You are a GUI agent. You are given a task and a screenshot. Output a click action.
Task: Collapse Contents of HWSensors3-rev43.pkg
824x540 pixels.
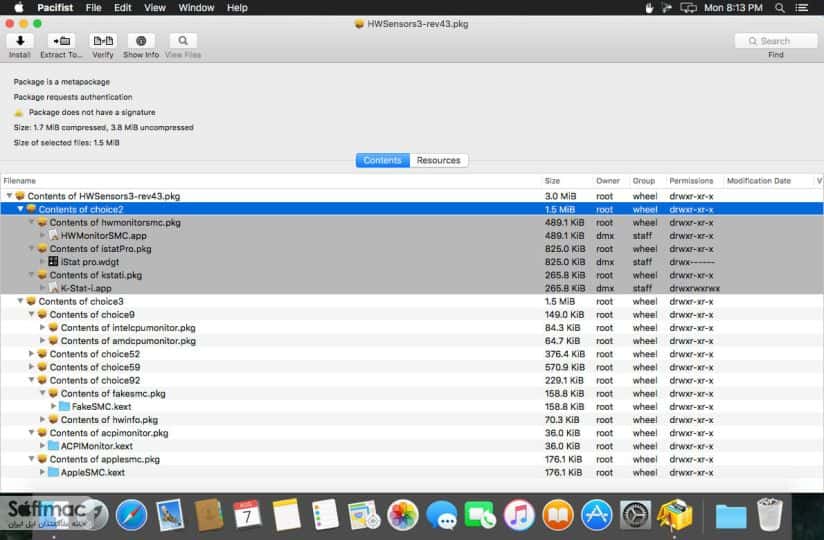point(9,196)
